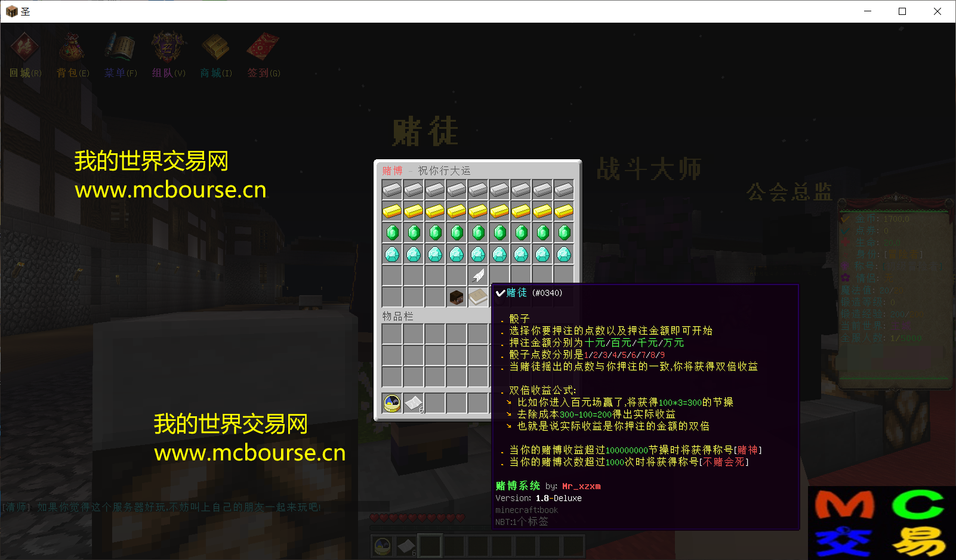Select the ninth iron ingot in the chest row
This screenshot has width=956, height=560.
(564, 190)
